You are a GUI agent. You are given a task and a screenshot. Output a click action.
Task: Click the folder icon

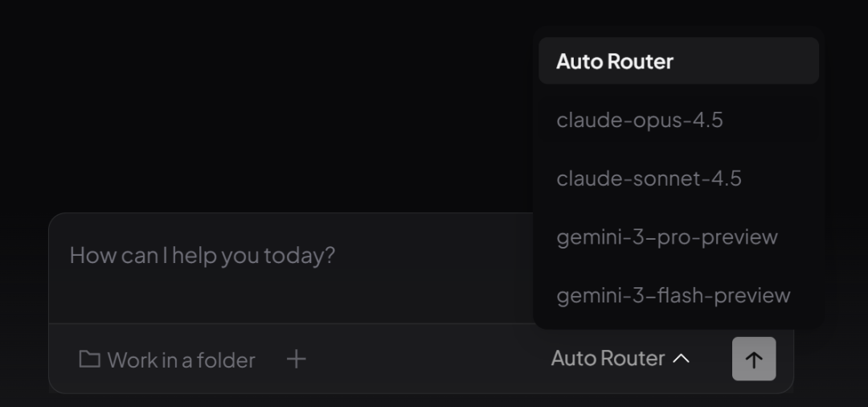89,360
